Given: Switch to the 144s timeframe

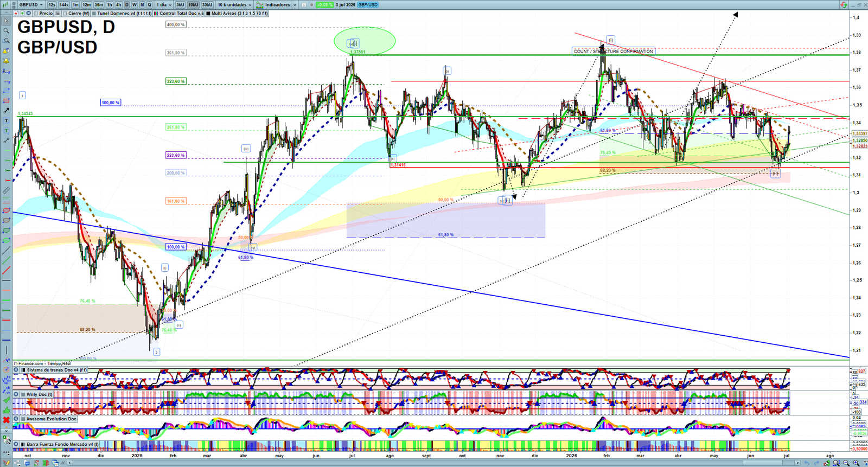Looking at the screenshot, I should tap(64, 4).
